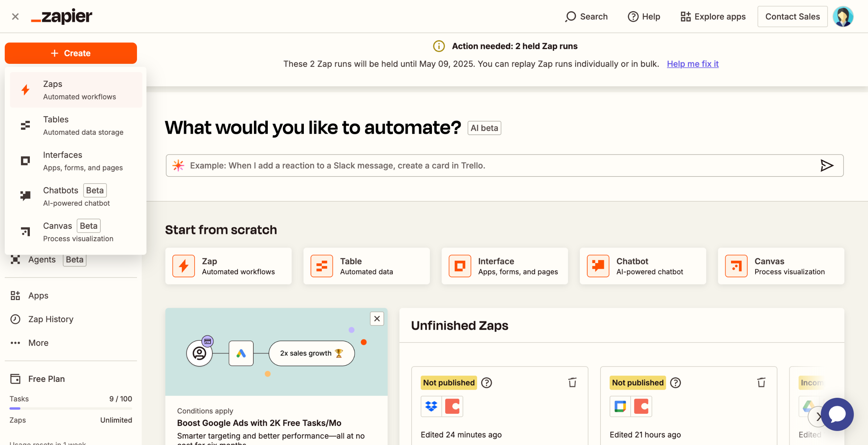The width and height of the screenshot is (868, 445).
Task: Click the user profile avatar
Action: pos(843,16)
